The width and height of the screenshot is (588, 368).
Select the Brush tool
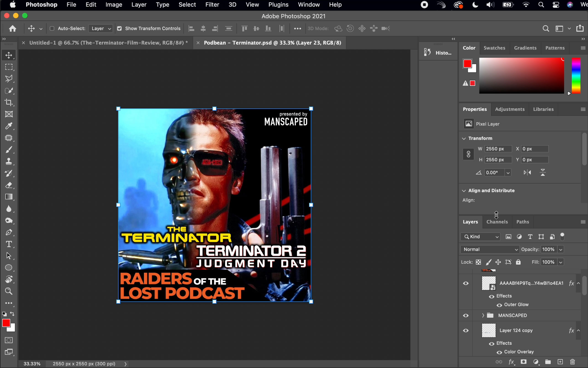[x=9, y=150]
